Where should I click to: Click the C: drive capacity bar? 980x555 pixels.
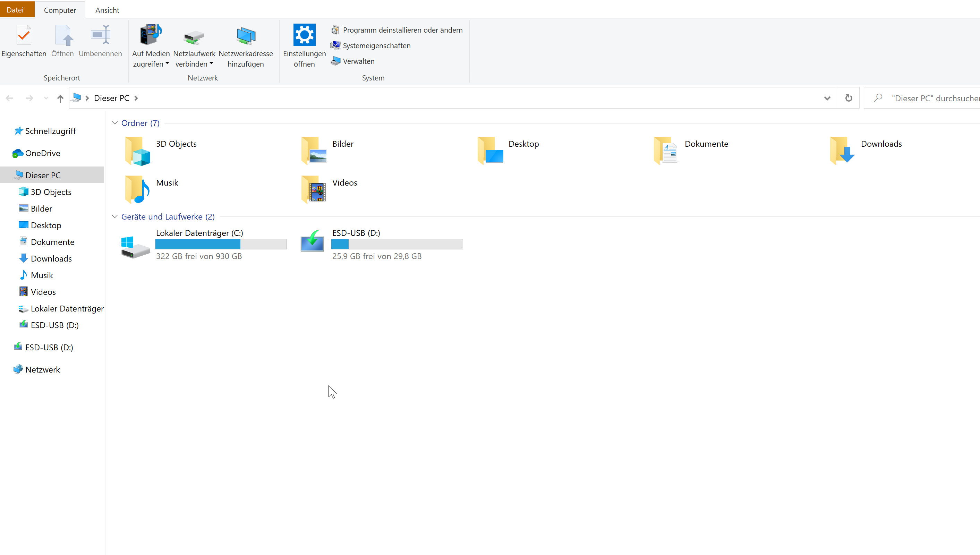(221, 244)
